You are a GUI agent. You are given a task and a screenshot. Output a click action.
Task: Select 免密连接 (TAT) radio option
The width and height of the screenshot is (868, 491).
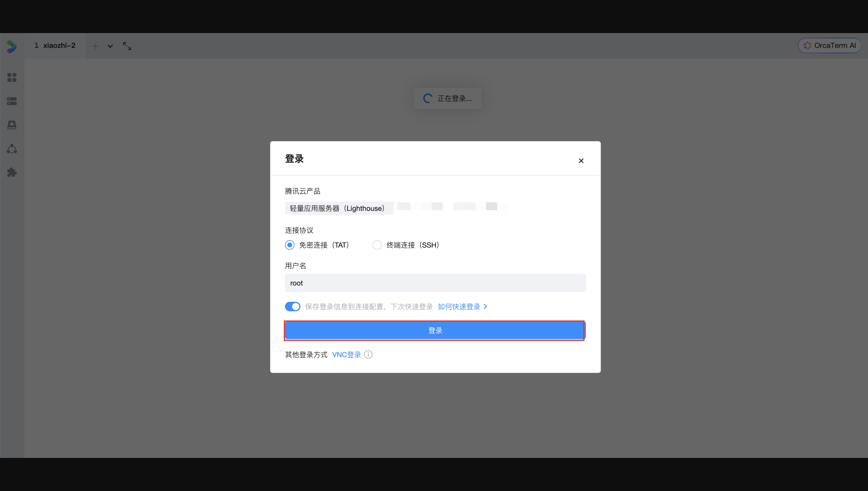(x=289, y=245)
